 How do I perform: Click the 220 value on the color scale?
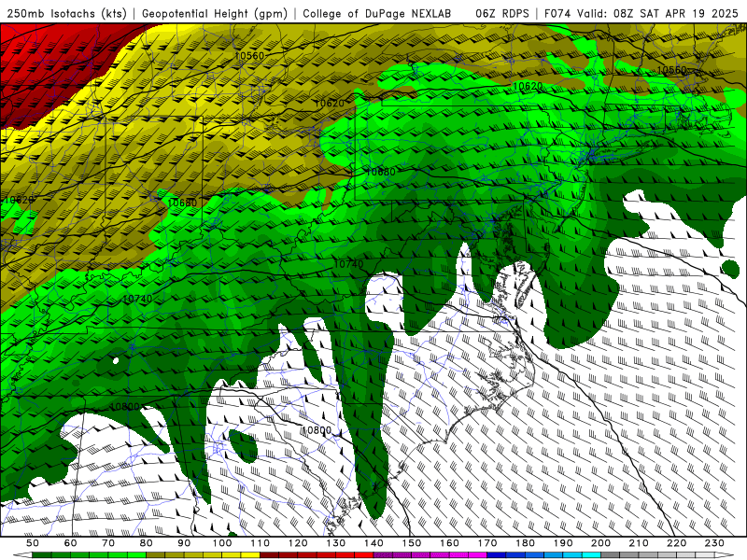point(677,543)
